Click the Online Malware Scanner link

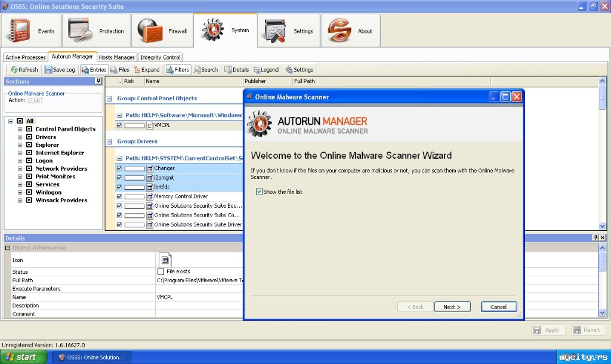(x=36, y=94)
